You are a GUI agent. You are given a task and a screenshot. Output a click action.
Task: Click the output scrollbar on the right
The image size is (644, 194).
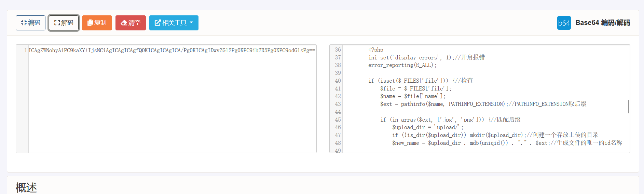tap(628, 107)
